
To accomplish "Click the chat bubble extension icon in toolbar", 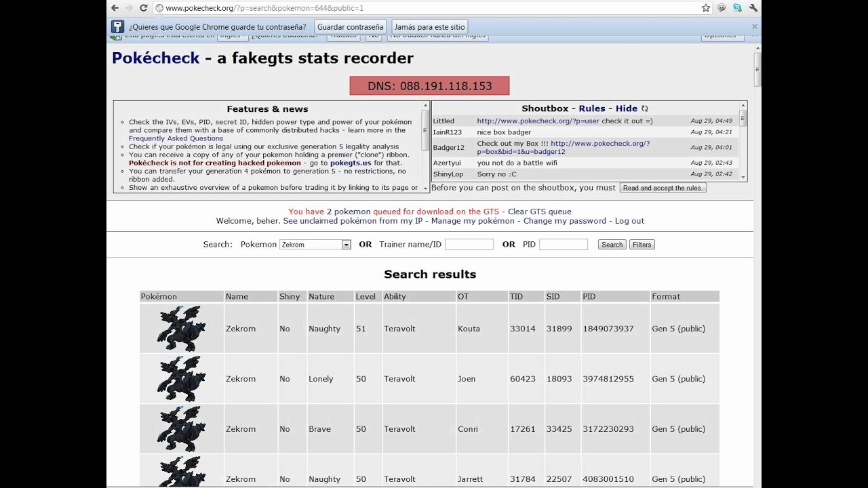I will pyautogui.click(x=722, y=8).
